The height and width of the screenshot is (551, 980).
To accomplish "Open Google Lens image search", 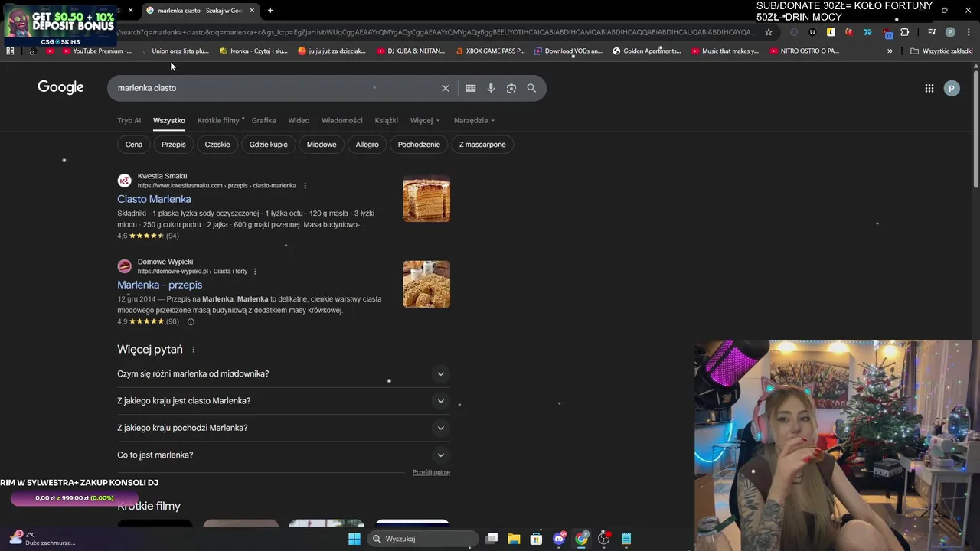I will tap(511, 88).
